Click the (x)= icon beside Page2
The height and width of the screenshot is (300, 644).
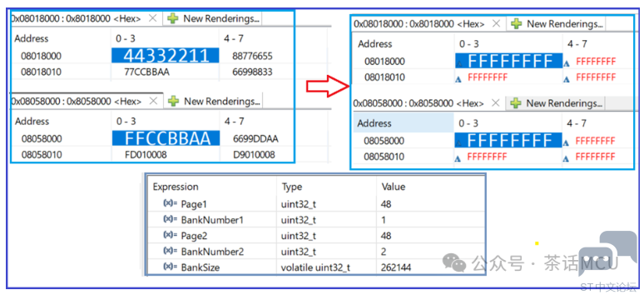(170, 235)
